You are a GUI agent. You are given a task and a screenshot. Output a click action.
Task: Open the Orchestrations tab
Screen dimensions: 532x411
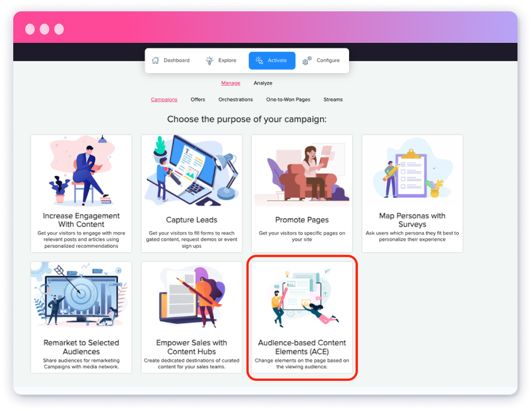point(235,100)
